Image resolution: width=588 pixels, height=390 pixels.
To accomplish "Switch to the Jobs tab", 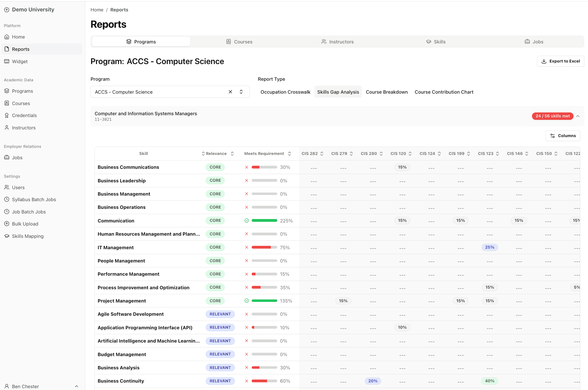I will 534,42.
